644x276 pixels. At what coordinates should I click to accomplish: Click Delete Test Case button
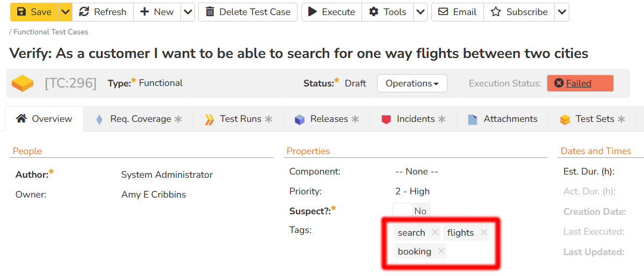(248, 12)
